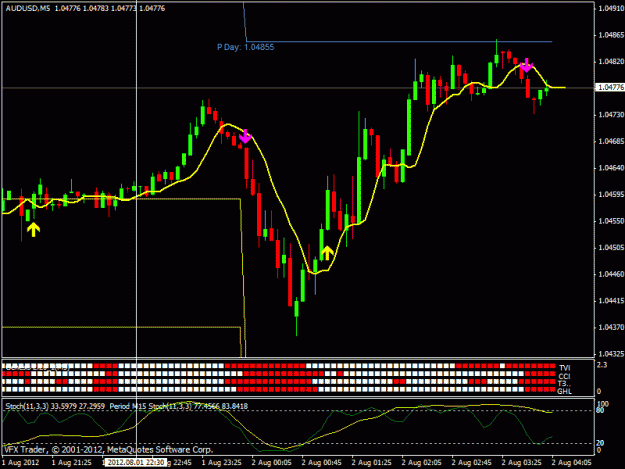The width and height of the screenshot is (625, 469).
Task: Click the '2 Aug 04:05' time label
Action: pos(571,463)
